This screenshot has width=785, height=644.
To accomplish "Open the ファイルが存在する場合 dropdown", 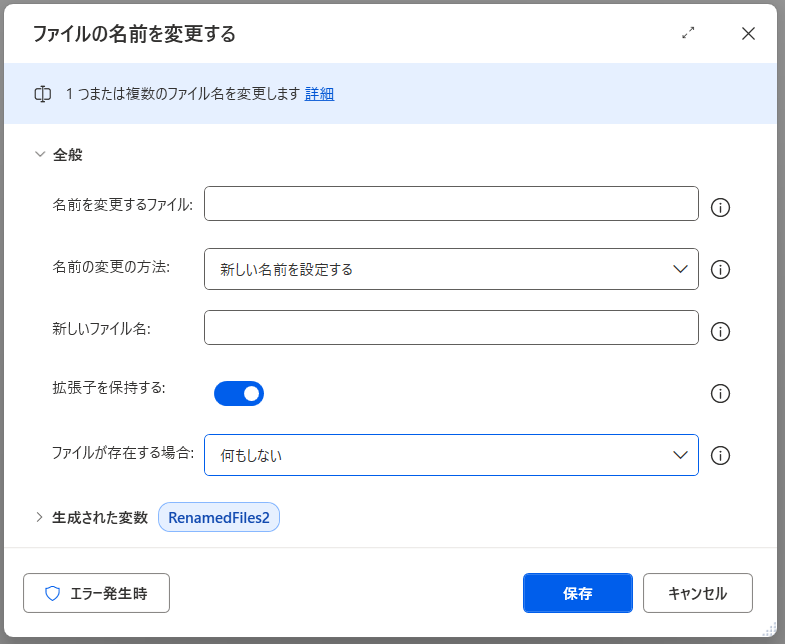I will (x=450, y=455).
